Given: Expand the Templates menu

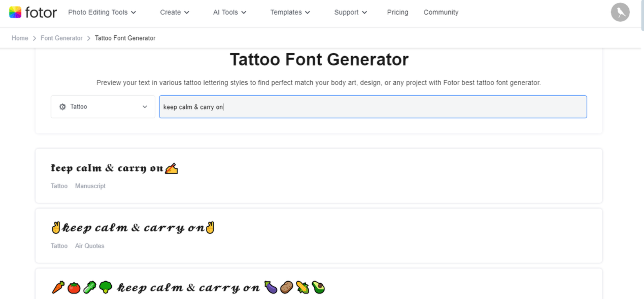Looking at the screenshot, I should point(290,12).
